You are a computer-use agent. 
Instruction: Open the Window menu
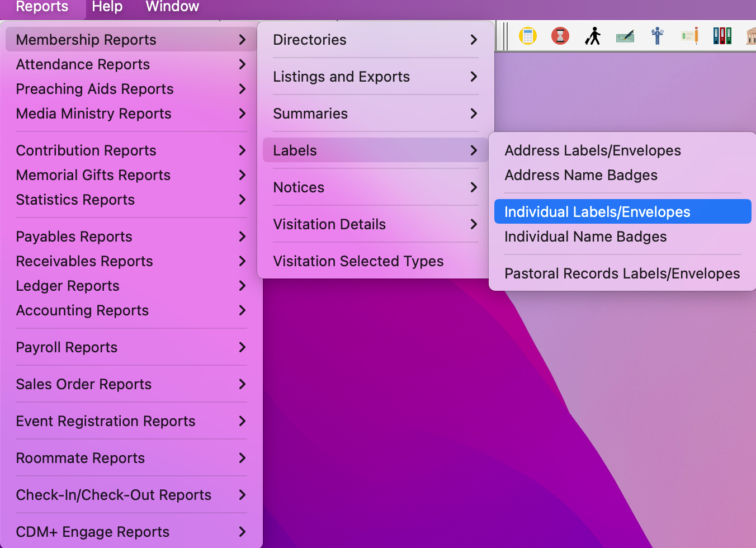[172, 8]
